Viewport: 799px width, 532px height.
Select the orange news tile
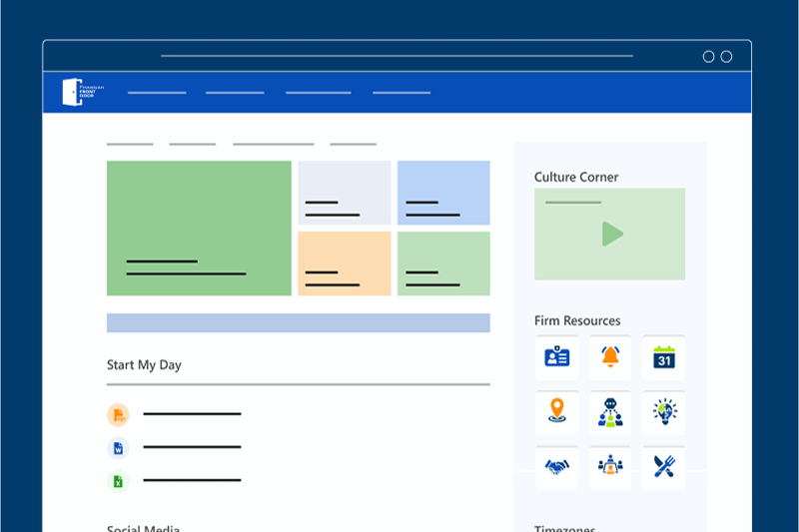coord(345,264)
